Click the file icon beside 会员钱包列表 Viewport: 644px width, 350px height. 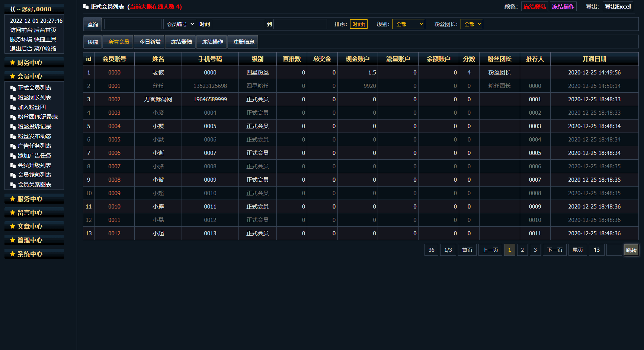point(13,175)
